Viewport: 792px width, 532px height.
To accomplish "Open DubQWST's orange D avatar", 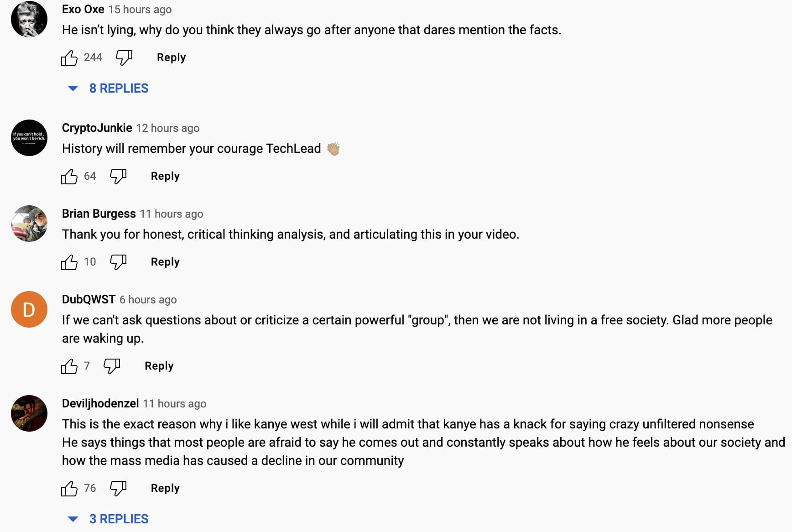I will 29,309.
